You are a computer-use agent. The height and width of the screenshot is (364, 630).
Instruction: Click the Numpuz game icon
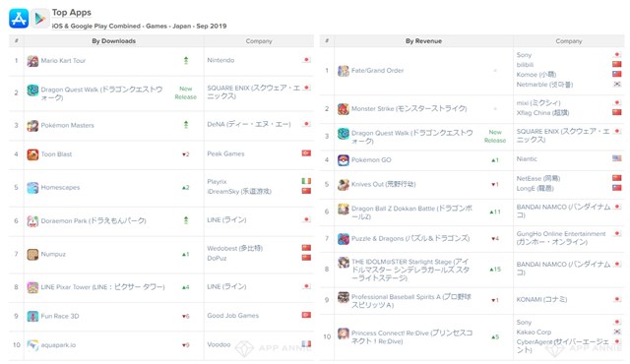32,255
